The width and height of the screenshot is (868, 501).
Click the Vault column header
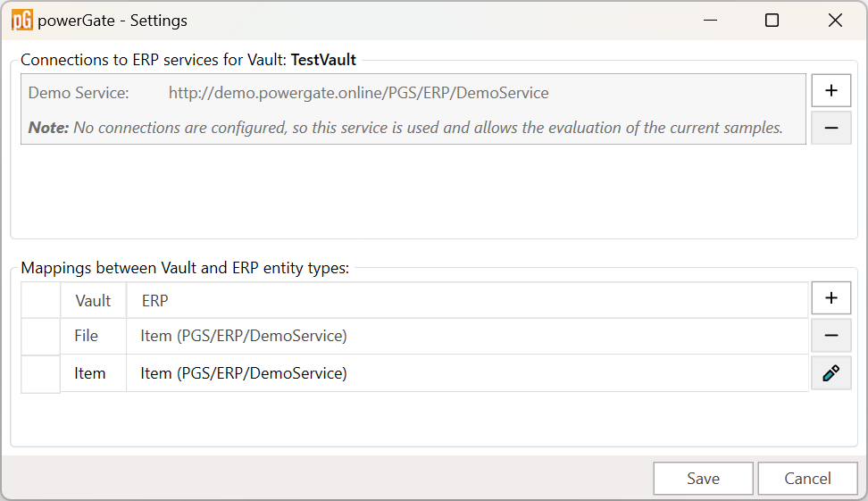[93, 301]
